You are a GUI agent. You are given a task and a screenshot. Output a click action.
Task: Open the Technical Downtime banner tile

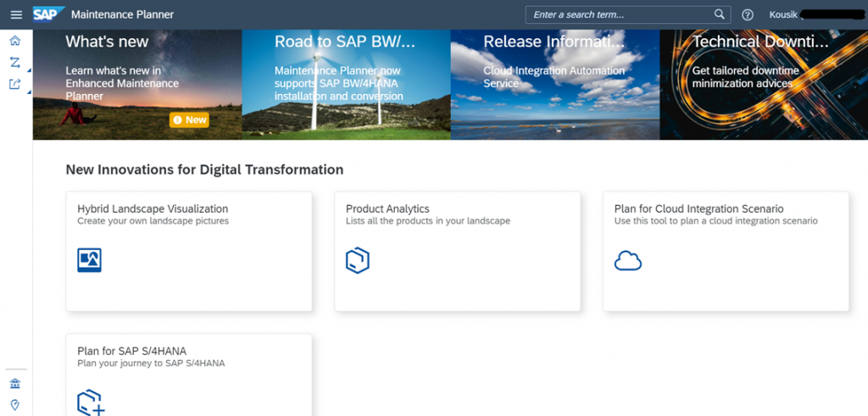[x=764, y=84]
